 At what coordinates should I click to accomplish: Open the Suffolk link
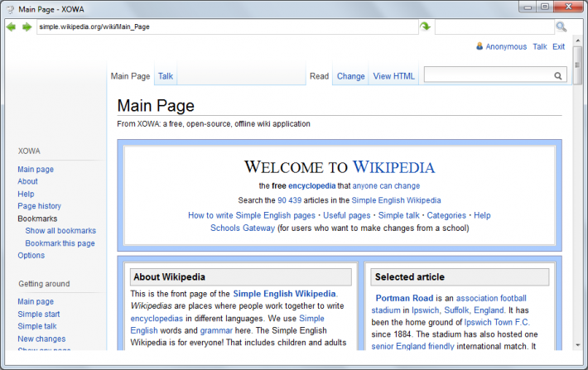pyautogui.click(x=457, y=310)
